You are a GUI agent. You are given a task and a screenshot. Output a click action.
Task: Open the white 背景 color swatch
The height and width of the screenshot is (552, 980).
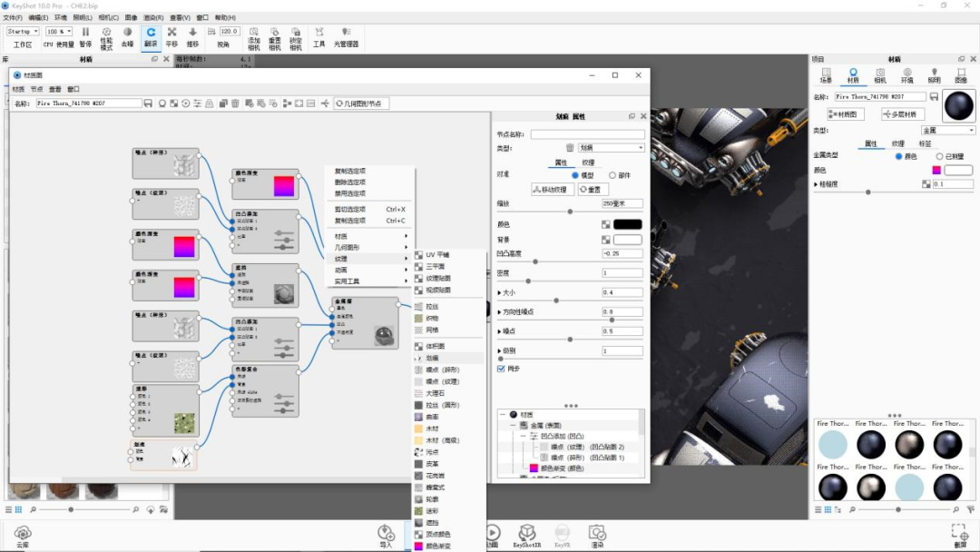tap(628, 240)
